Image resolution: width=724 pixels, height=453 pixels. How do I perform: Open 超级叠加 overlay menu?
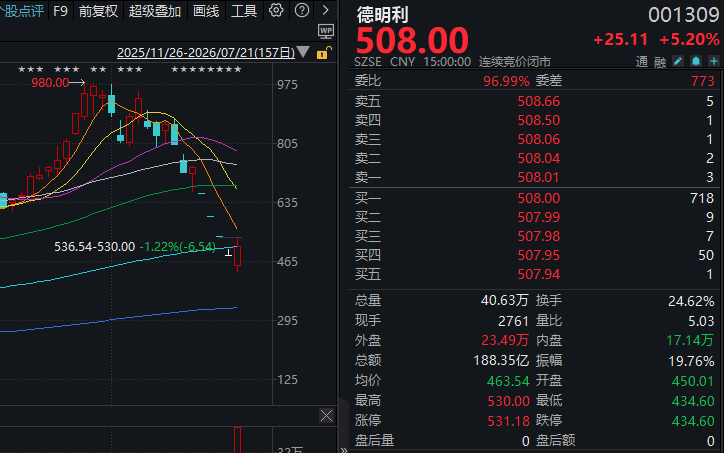155,11
